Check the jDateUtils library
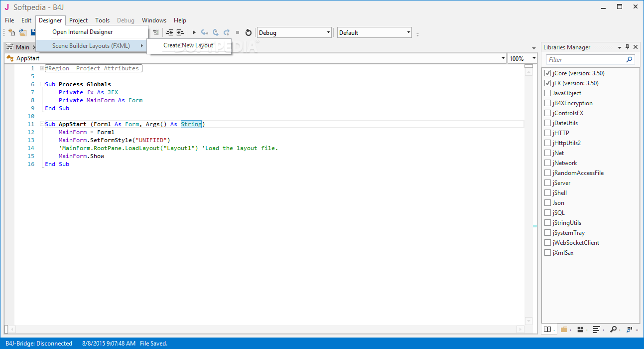This screenshot has width=644, height=349. coord(548,123)
